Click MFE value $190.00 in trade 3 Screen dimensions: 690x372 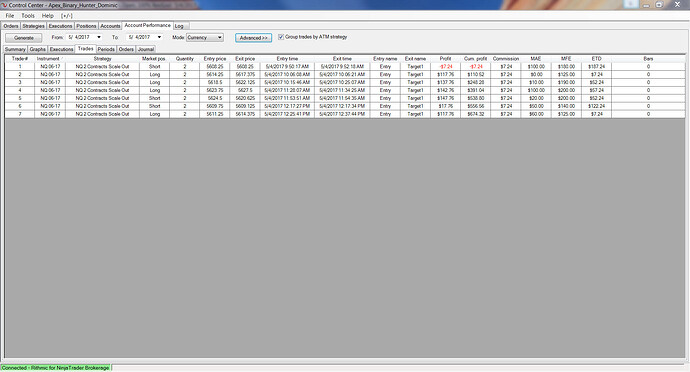point(566,82)
